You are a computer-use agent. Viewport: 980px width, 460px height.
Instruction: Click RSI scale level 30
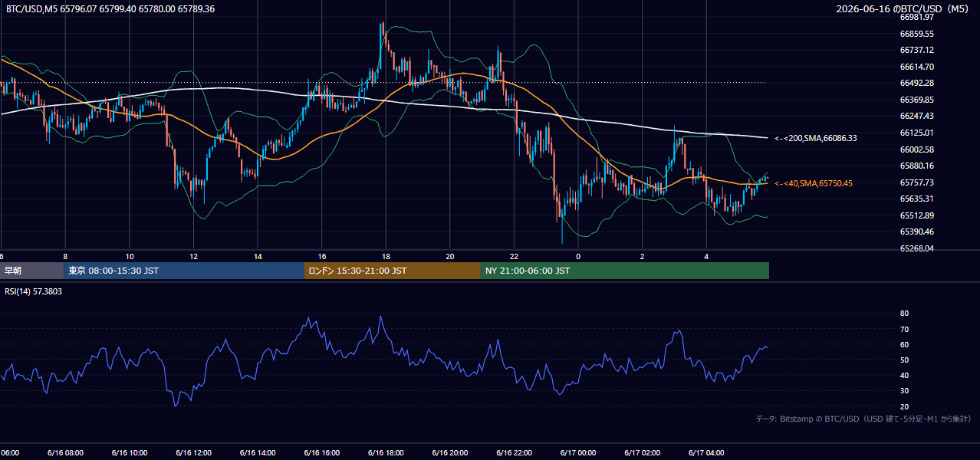[x=904, y=391]
